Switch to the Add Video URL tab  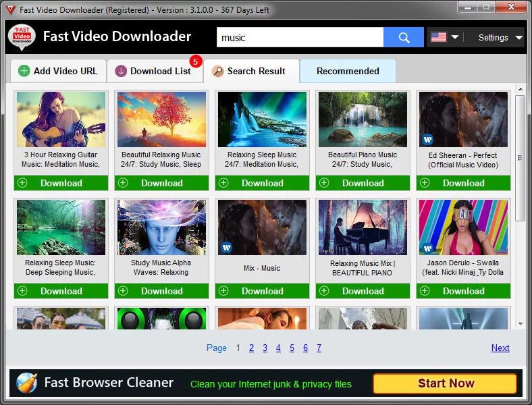coord(58,71)
